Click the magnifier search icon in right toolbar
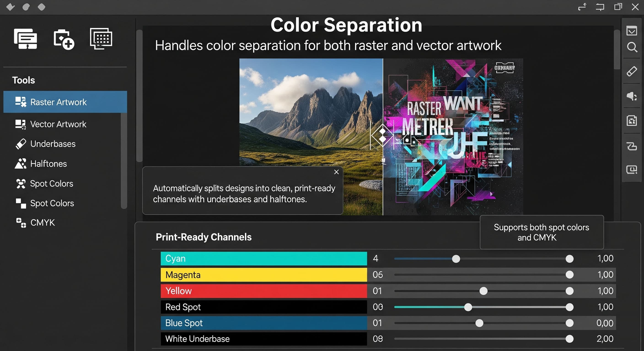Viewport: 644px width, 351px height. pyautogui.click(x=632, y=47)
